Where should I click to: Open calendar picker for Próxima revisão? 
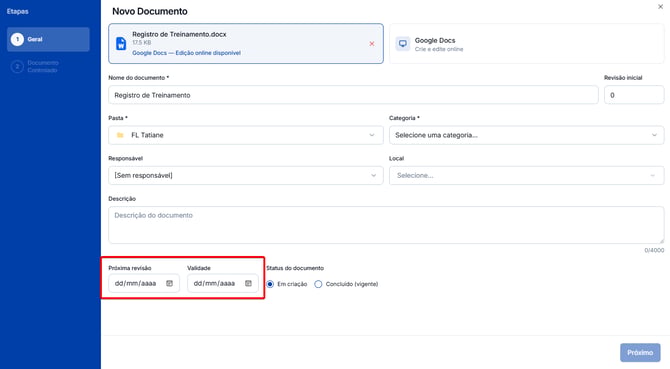coord(169,283)
